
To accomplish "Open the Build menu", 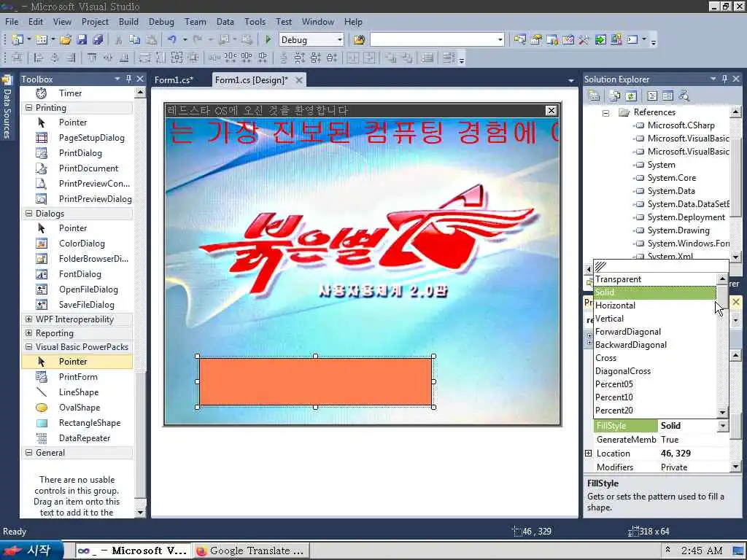I will [128, 22].
